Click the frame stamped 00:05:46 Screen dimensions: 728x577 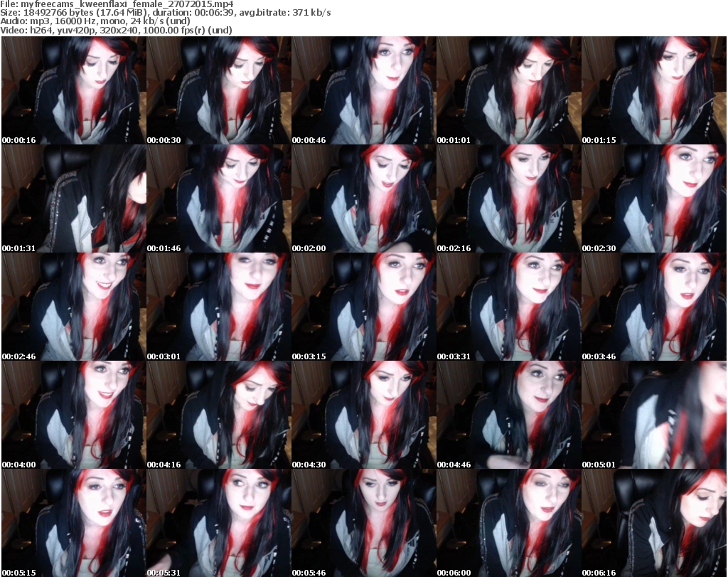coord(364,523)
